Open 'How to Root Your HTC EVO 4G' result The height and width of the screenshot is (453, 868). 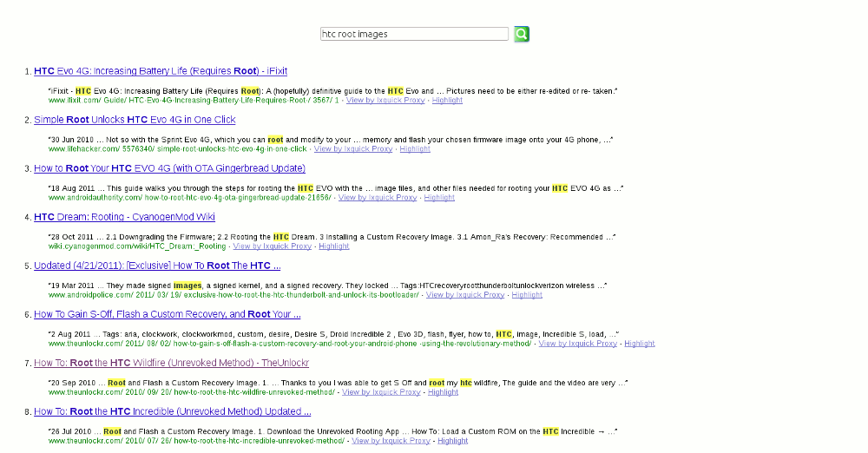(x=169, y=168)
